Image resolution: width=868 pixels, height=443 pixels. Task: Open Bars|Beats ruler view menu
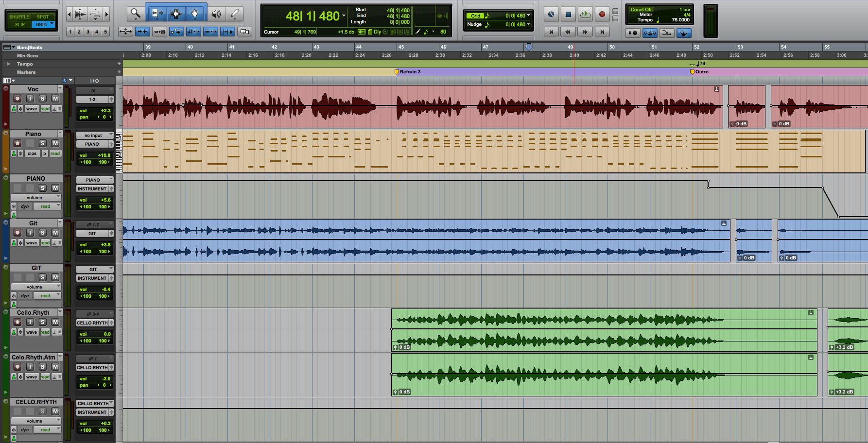(8, 47)
